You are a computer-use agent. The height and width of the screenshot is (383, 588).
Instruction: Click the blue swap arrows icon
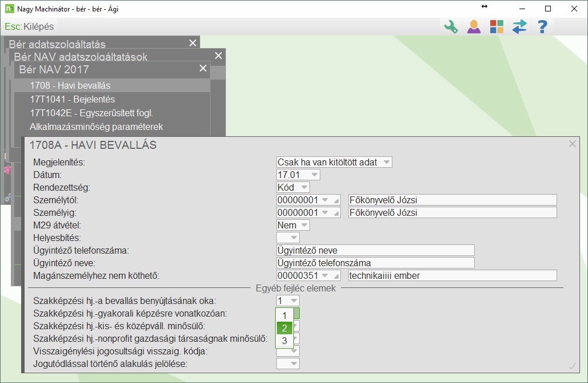coord(519,27)
